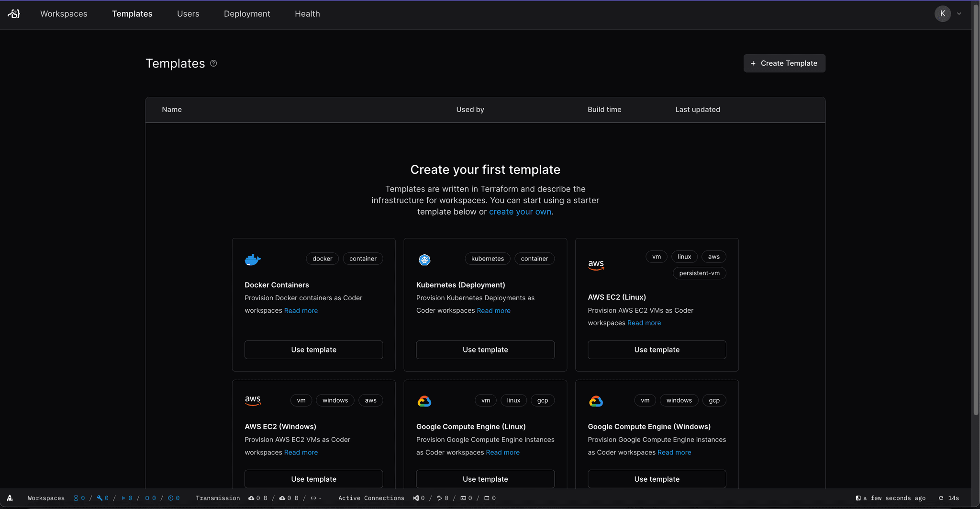Viewport: 980px width, 509px height.
Task: Click the terminal connections icon
Action: pyautogui.click(x=463, y=498)
